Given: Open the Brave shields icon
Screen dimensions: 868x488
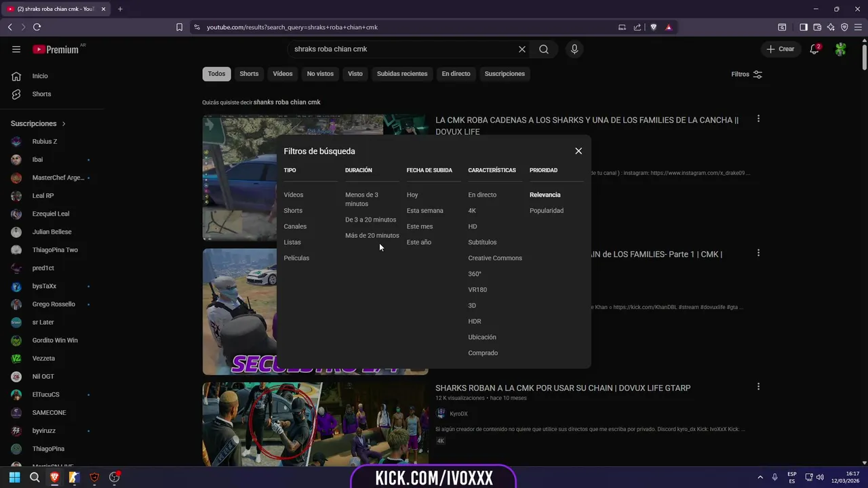Looking at the screenshot, I should 654,27.
